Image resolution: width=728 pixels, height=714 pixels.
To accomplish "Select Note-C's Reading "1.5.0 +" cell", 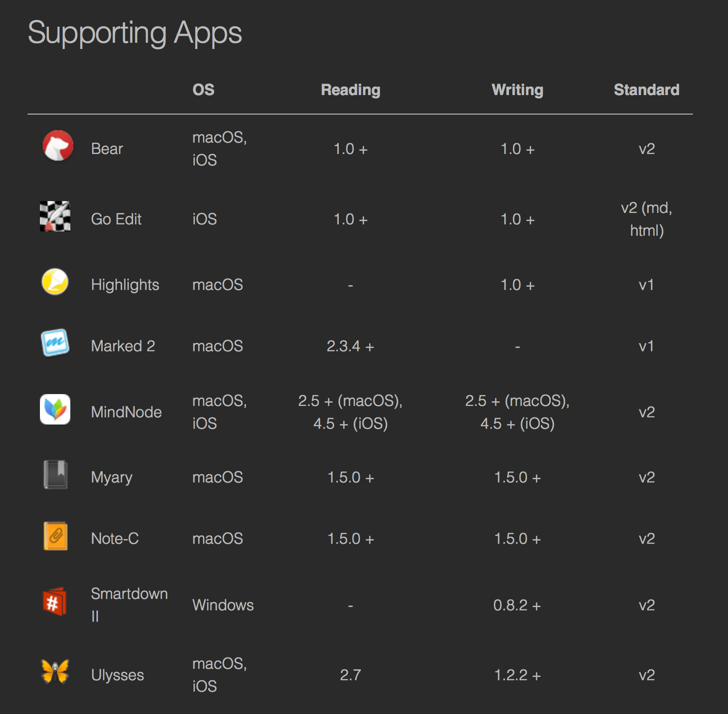I will pyautogui.click(x=351, y=539).
